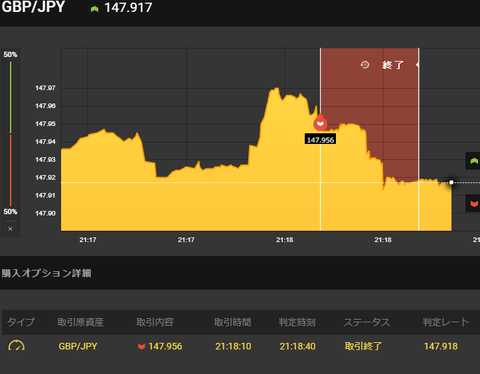Click the red down-arrow Low button
Viewport: 480px width, 374px height.
[x=473, y=203]
